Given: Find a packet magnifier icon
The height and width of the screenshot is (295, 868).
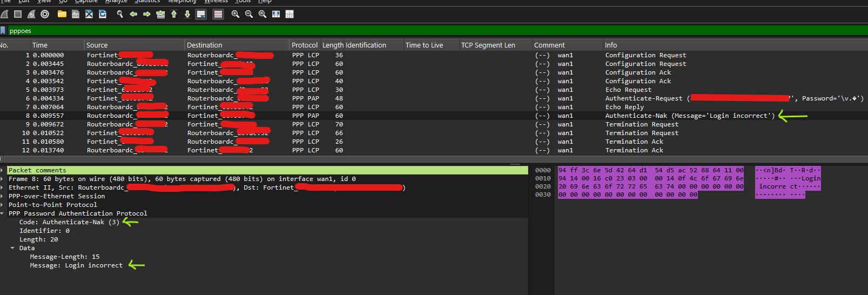Looking at the screenshot, I should 120,14.
